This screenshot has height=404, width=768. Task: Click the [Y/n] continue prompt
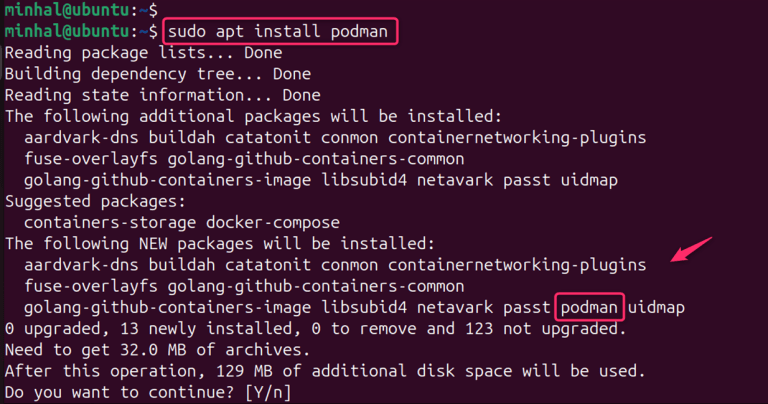click(x=268, y=392)
